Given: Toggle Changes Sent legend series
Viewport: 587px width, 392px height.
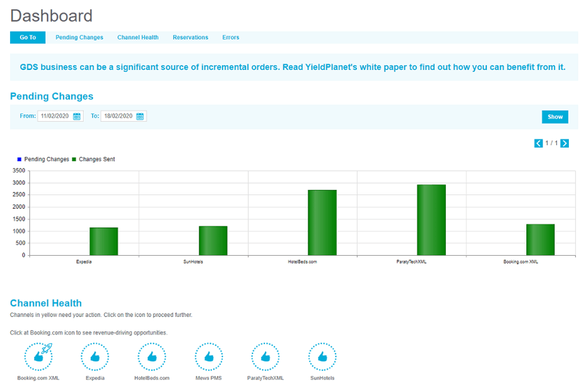Looking at the screenshot, I should (x=94, y=159).
